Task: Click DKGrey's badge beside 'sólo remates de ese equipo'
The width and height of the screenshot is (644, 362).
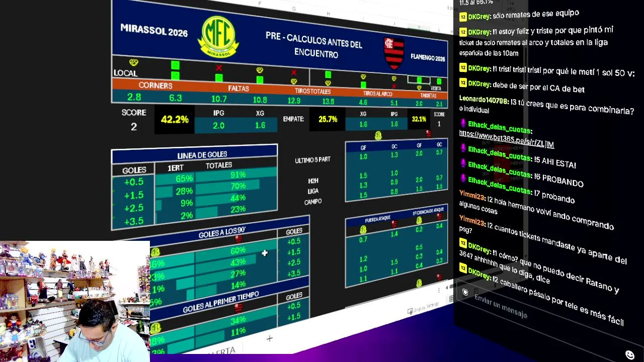Action: click(x=463, y=17)
